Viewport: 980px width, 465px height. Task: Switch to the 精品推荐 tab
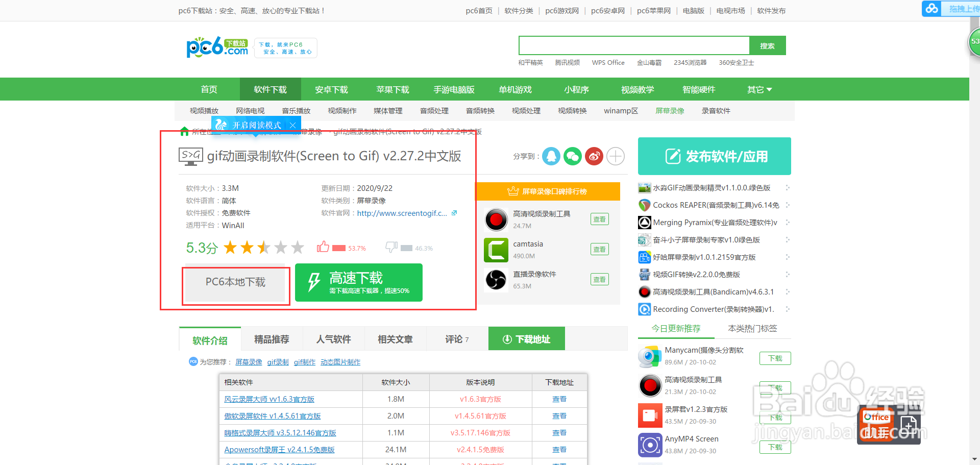(272, 339)
